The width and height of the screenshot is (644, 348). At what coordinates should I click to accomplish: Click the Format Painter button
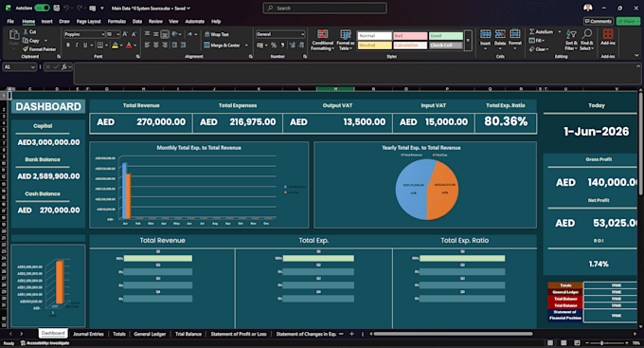point(40,49)
